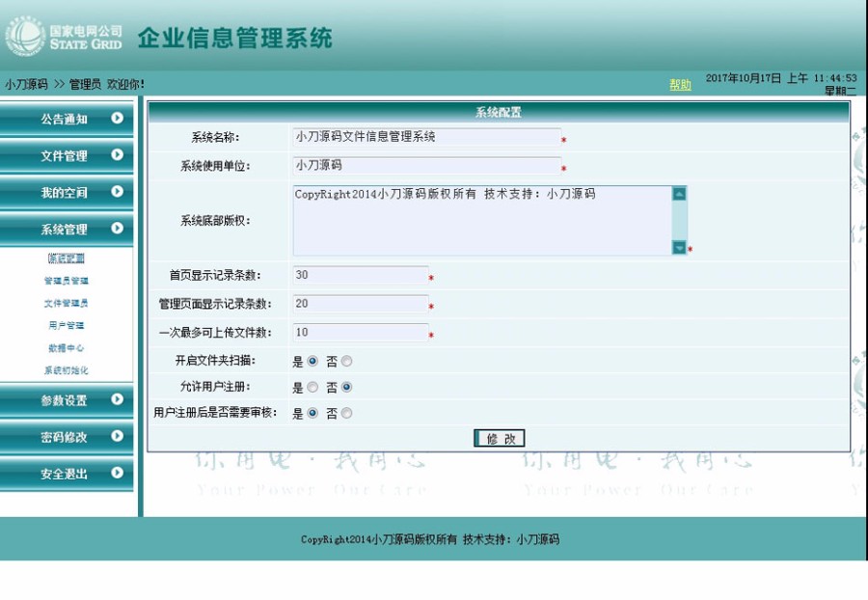Open the 帮助 help link
Image resolution: width=868 pixels, height=600 pixels.
pyautogui.click(x=679, y=84)
